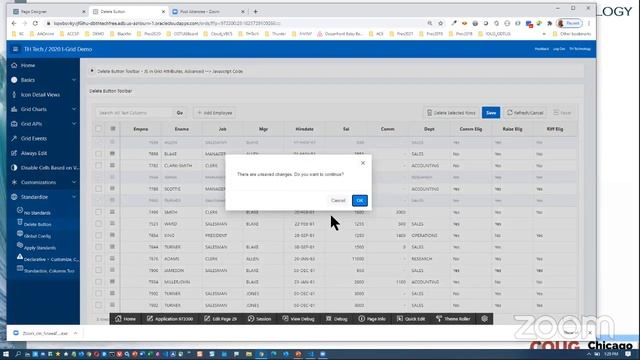Switch to the Page Designer browser tab
The width and height of the screenshot is (640, 360).
click(48, 11)
